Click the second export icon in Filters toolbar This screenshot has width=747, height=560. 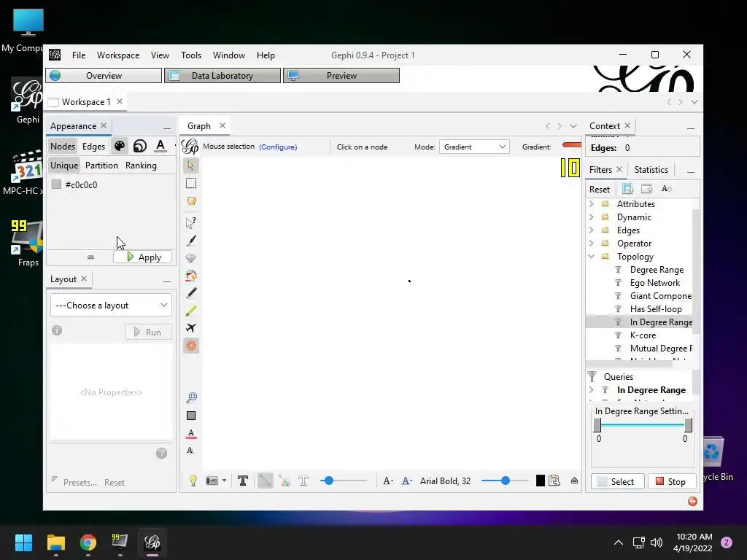[646, 189]
